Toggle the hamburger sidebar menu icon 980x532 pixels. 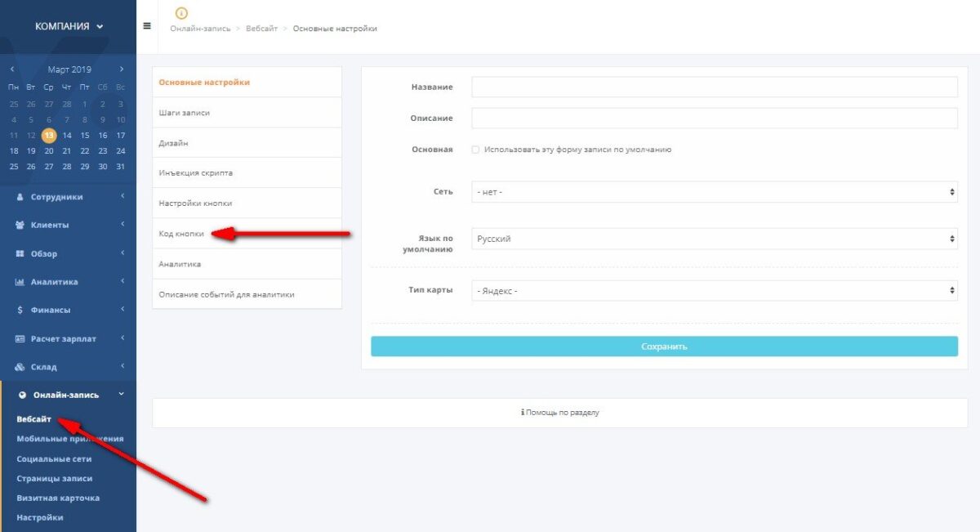147,25
